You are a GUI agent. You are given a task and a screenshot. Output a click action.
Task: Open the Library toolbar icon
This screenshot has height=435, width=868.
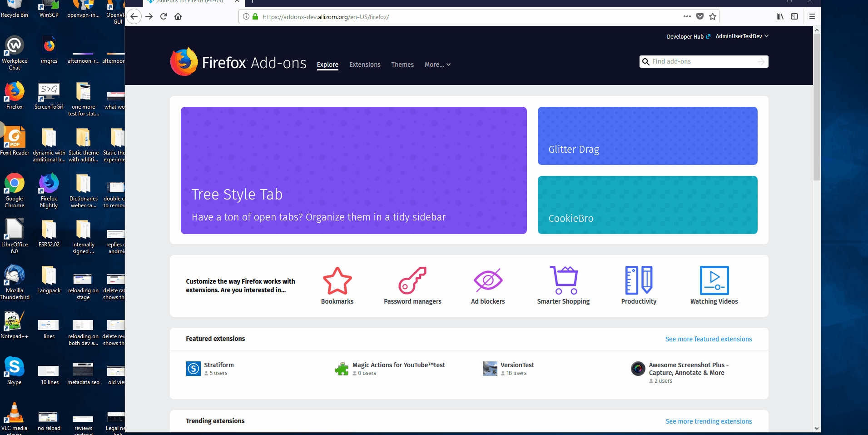pyautogui.click(x=780, y=16)
